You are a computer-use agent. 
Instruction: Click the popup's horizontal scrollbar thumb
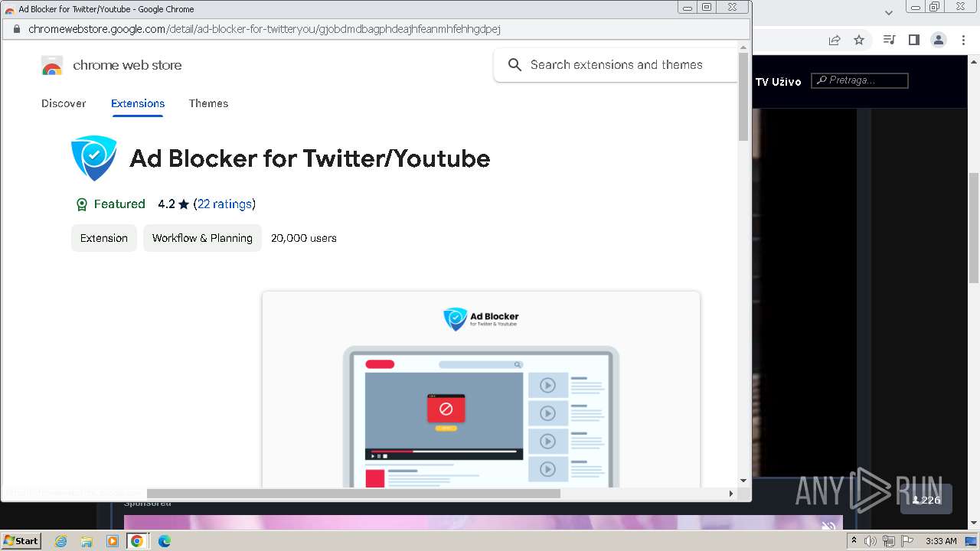(353, 494)
